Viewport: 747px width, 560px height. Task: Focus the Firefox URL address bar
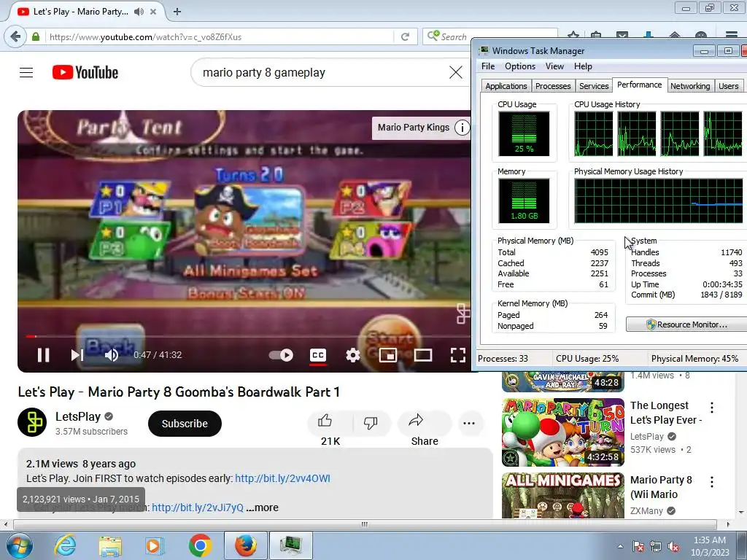pos(219,36)
